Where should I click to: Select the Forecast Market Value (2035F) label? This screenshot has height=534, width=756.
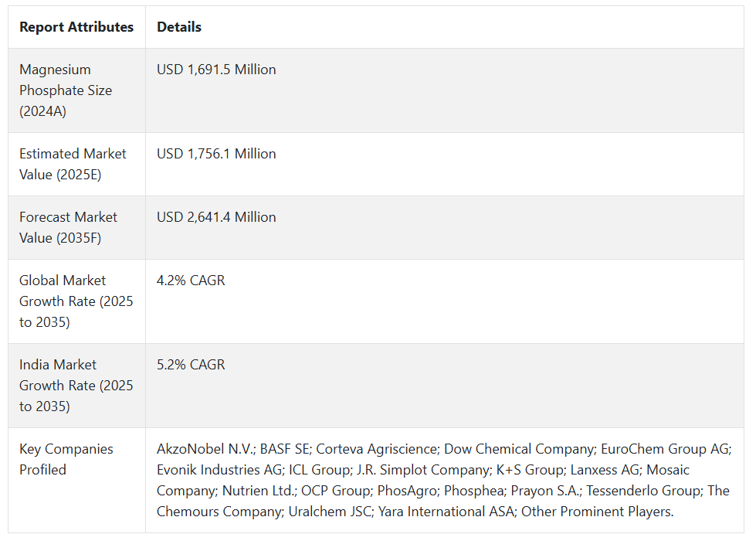(68, 227)
